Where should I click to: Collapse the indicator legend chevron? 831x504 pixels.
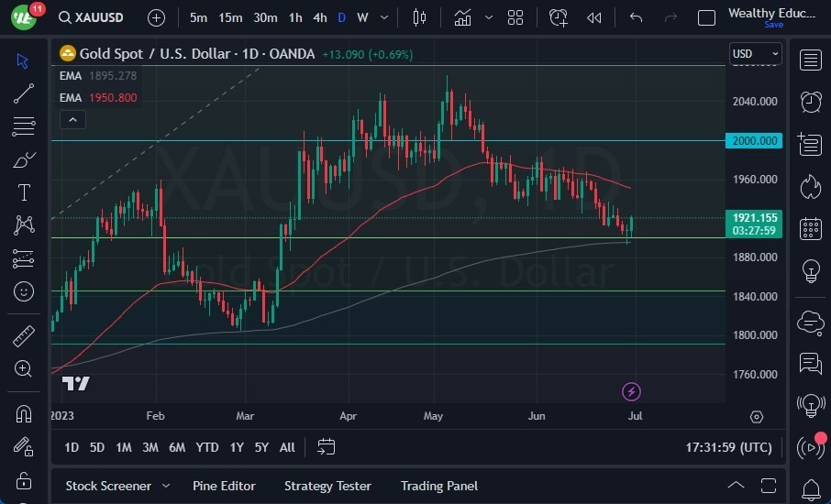(x=73, y=120)
